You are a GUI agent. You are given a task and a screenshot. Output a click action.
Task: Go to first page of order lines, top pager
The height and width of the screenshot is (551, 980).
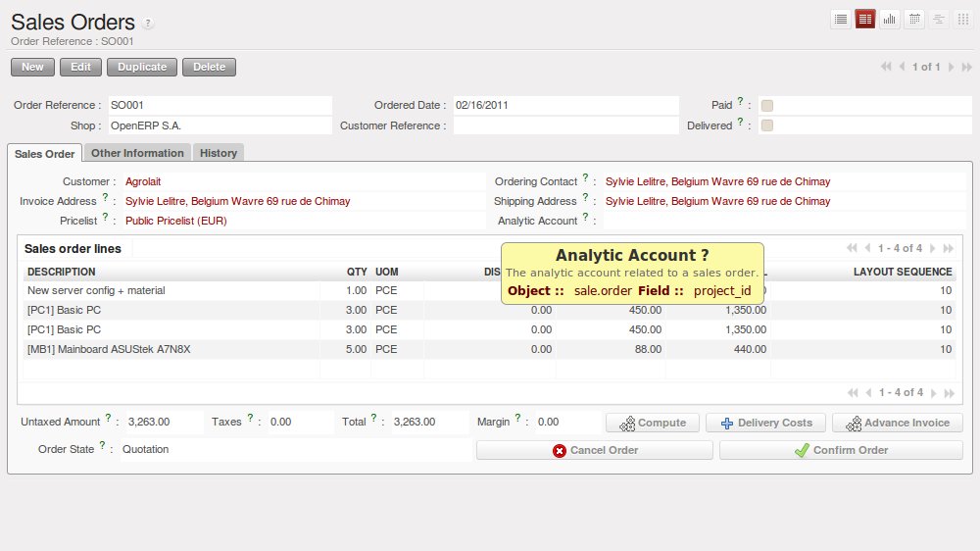pyautogui.click(x=852, y=248)
